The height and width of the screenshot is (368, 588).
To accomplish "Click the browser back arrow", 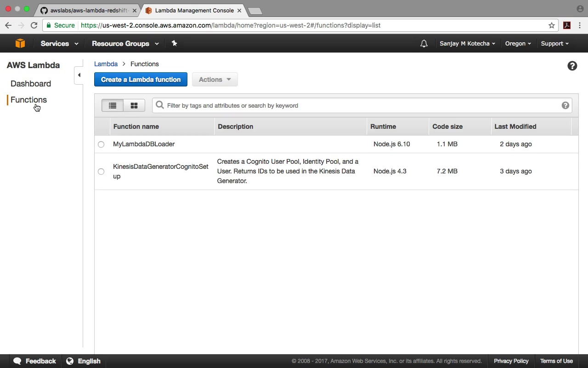I will (8, 25).
